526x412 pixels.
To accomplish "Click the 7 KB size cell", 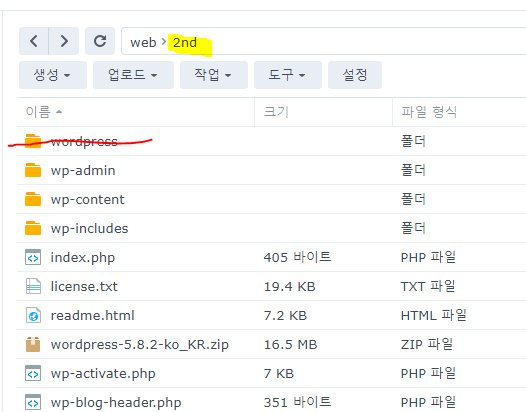I will (279, 374).
